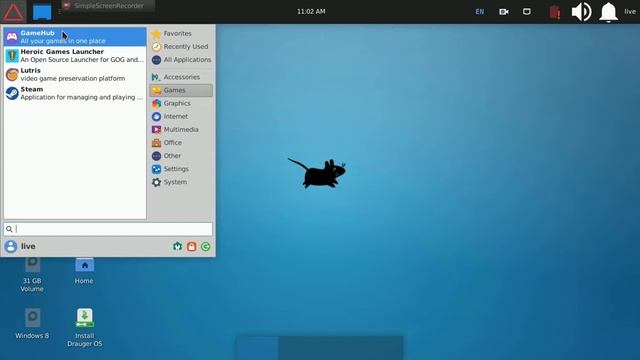Screen dimensions: 640x360
Task: Open the Multimedia category
Action: pyautogui.click(x=181, y=129)
